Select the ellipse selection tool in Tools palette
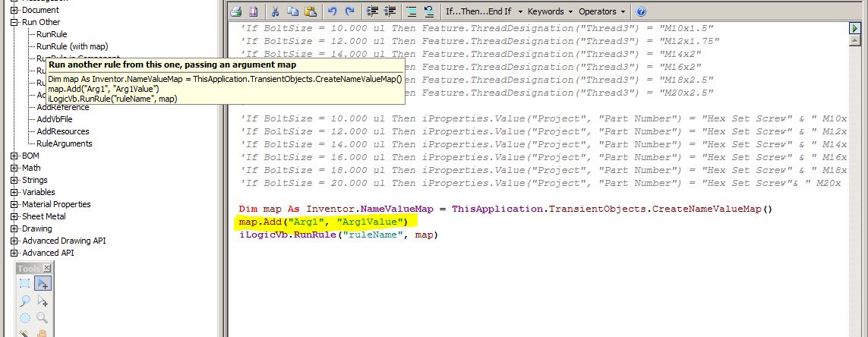Viewport: 868px width, 337px height. click(25, 317)
